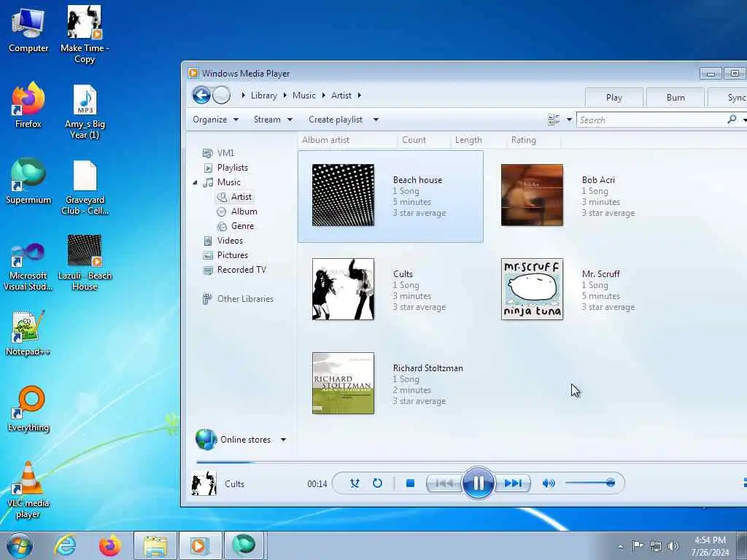The width and height of the screenshot is (747, 560).
Task: Expand the Create playlist dropdown arrow
Action: click(x=376, y=120)
